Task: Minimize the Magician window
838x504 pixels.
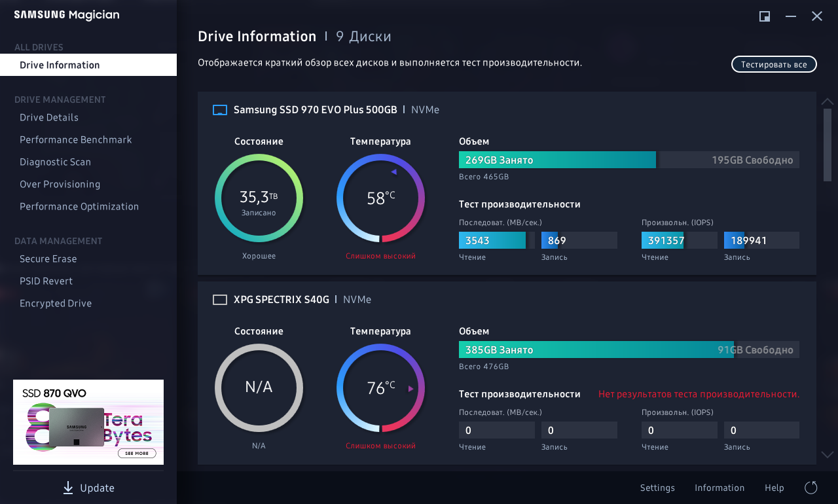Action: click(x=791, y=16)
